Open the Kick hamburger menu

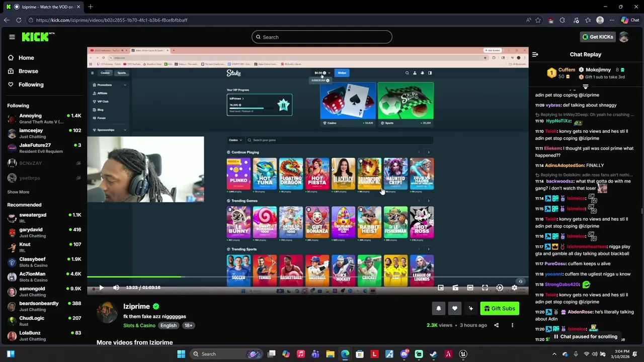[x=12, y=37]
